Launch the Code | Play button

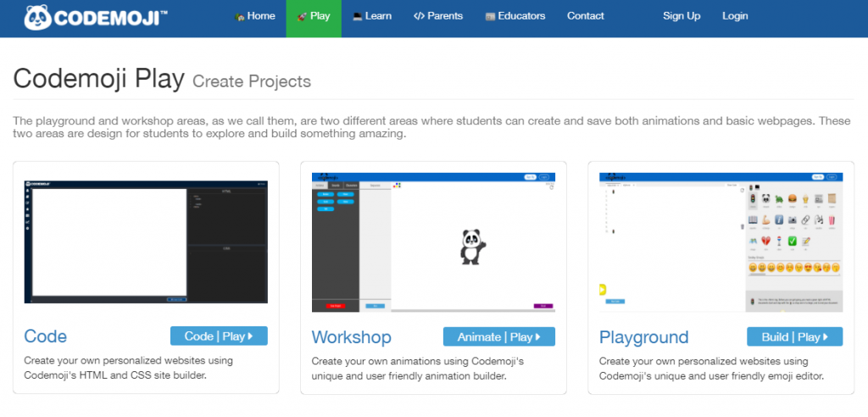click(219, 336)
